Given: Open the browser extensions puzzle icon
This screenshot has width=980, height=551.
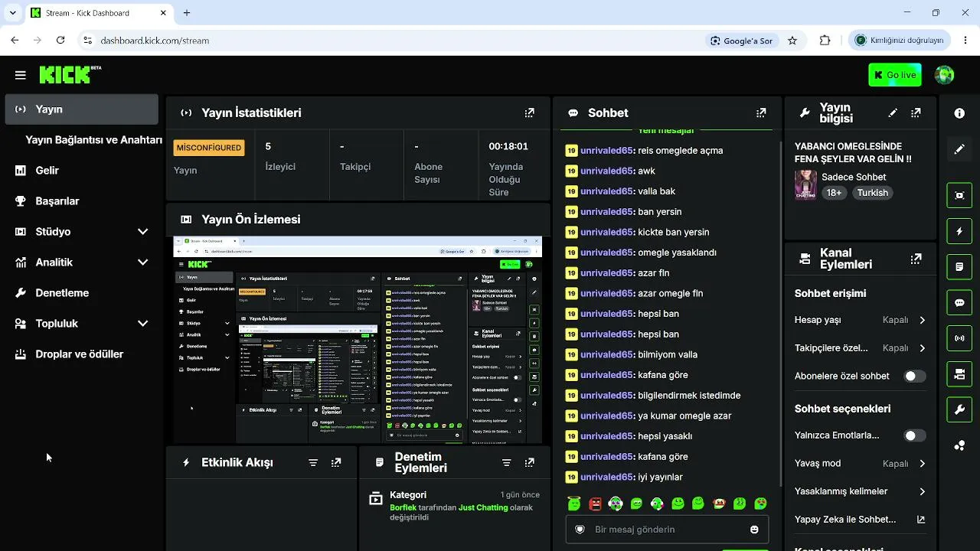Looking at the screenshot, I should (x=825, y=41).
